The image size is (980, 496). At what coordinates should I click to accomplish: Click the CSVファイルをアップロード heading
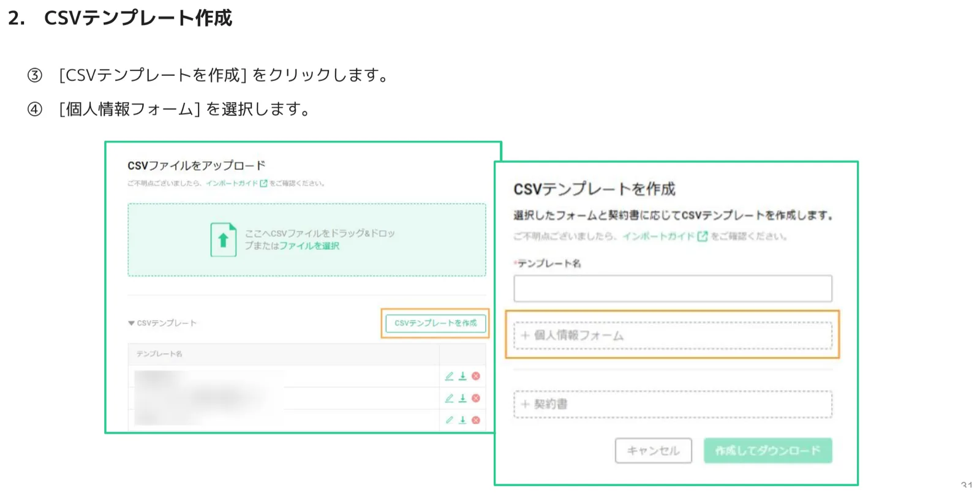tap(196, 165)
